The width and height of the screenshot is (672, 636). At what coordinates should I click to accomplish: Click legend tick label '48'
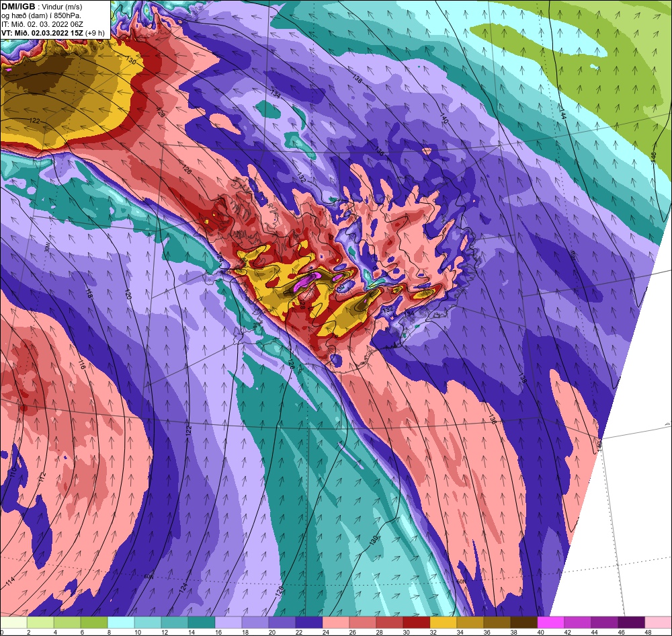point(648,632)
